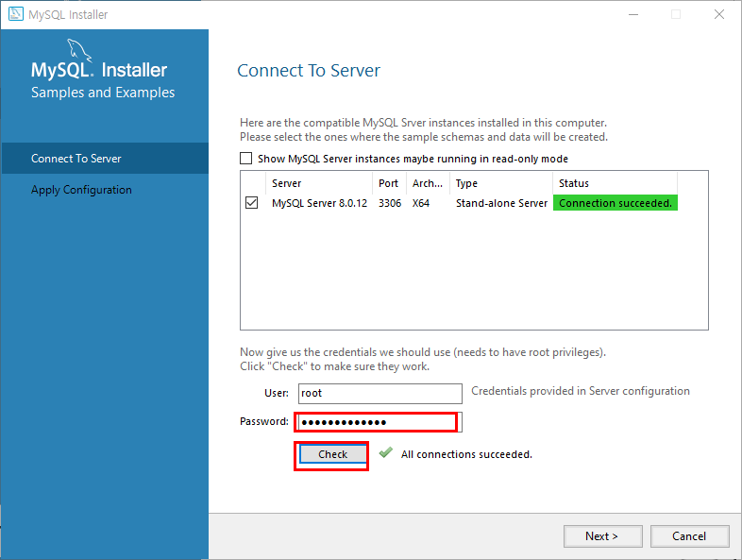
Task: Open the Connect To Server step
Action: pyautogui.click(x=105, y=158)
